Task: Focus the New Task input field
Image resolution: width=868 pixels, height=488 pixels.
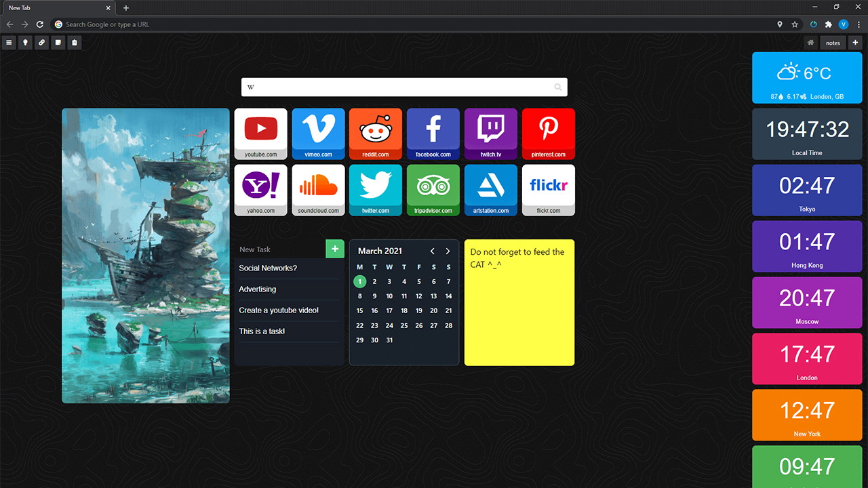Action: tap(280, 249)
